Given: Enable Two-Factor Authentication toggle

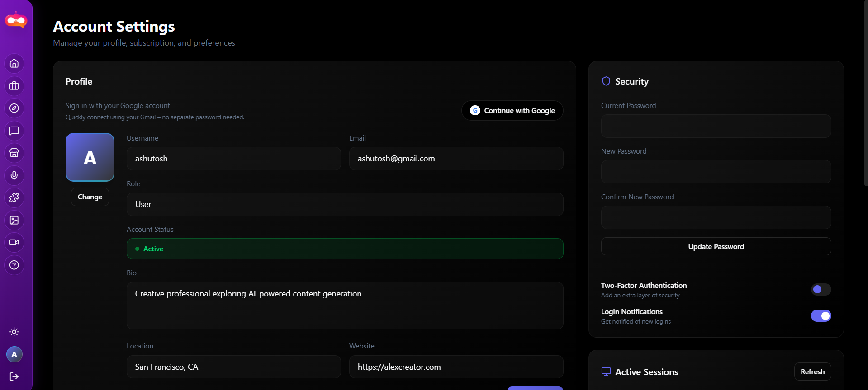Looking at the screenshot, I should click(821, 289).
